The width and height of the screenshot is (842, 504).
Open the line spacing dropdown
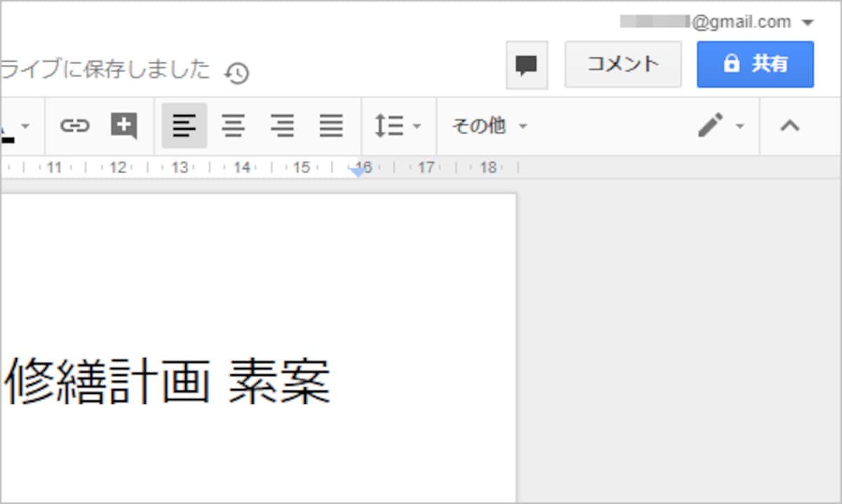(x=397, y=126)
